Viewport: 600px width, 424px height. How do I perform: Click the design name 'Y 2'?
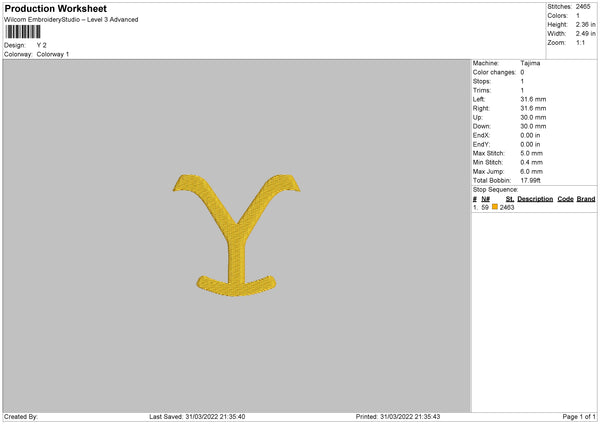[41, 45]
